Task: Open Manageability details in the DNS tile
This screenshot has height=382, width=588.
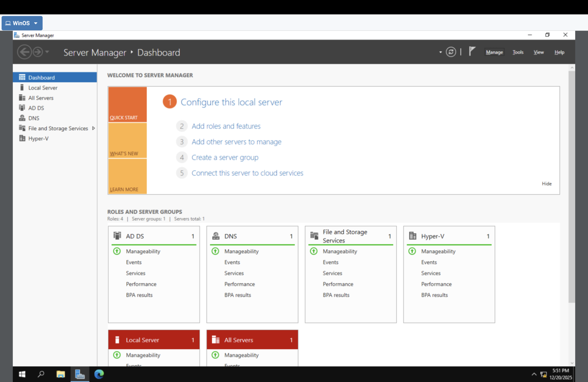Action: click(x=242, y=251)
